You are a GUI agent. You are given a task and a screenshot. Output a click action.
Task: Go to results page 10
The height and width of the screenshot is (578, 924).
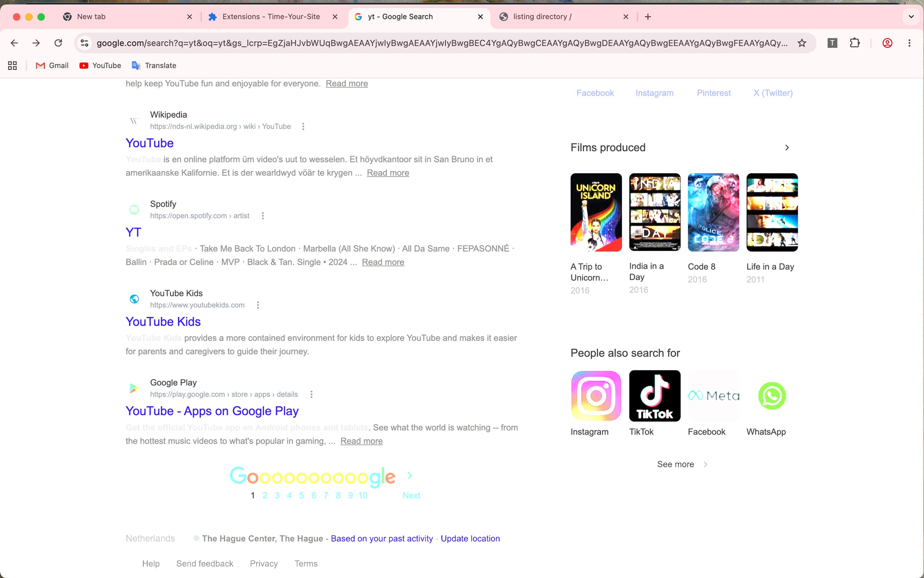click(x=363, y=496)
